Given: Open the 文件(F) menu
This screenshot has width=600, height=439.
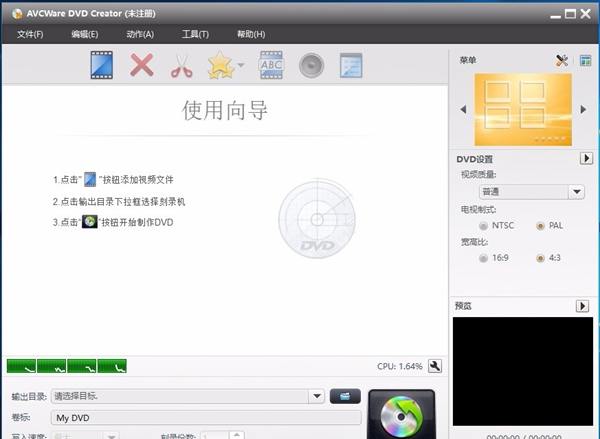Looking at the screenshot, I should point(30,34).
